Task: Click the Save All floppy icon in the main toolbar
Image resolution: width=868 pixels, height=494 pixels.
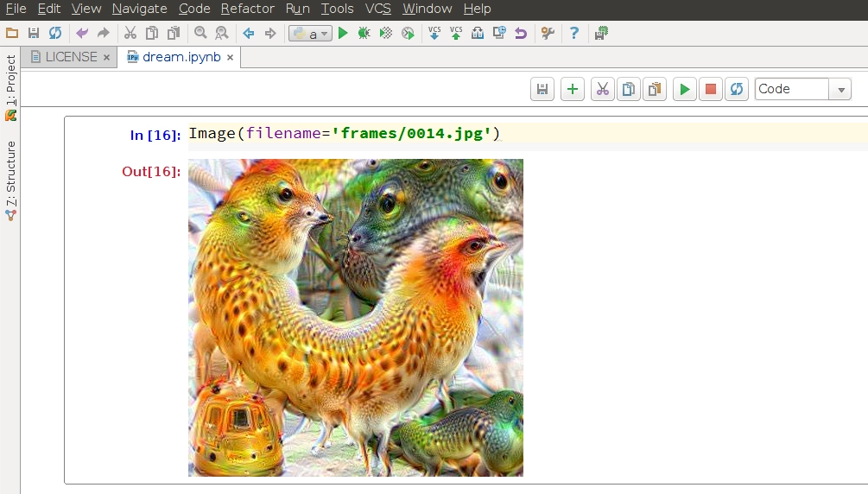Action: [34, 33]
